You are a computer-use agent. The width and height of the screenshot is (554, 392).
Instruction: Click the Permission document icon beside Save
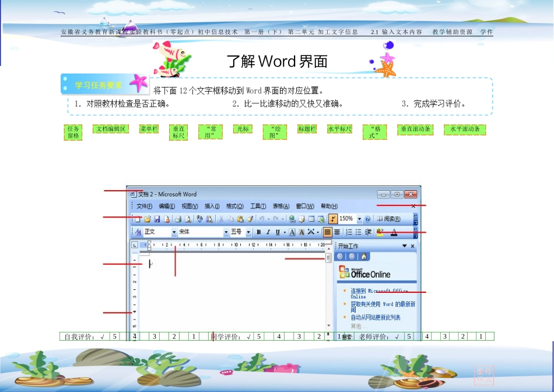[x=166, y=219]
